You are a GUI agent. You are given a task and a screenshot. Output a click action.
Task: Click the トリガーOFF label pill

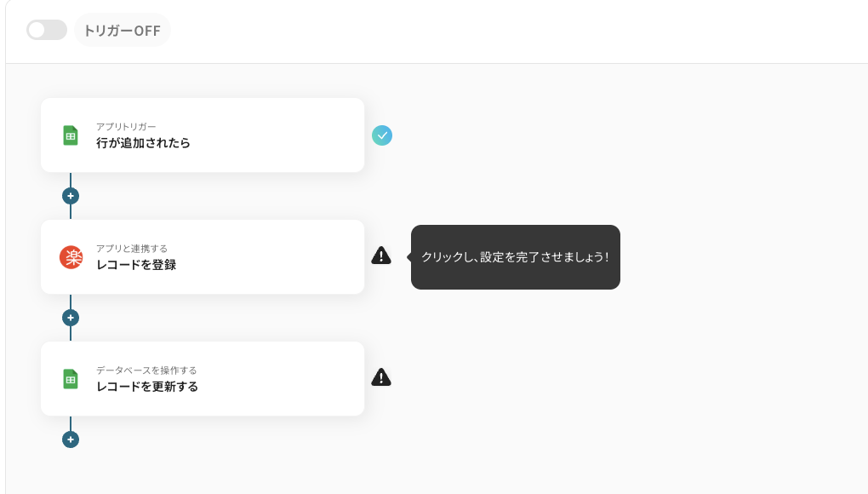pyautogui.click(x=122, y=31)
